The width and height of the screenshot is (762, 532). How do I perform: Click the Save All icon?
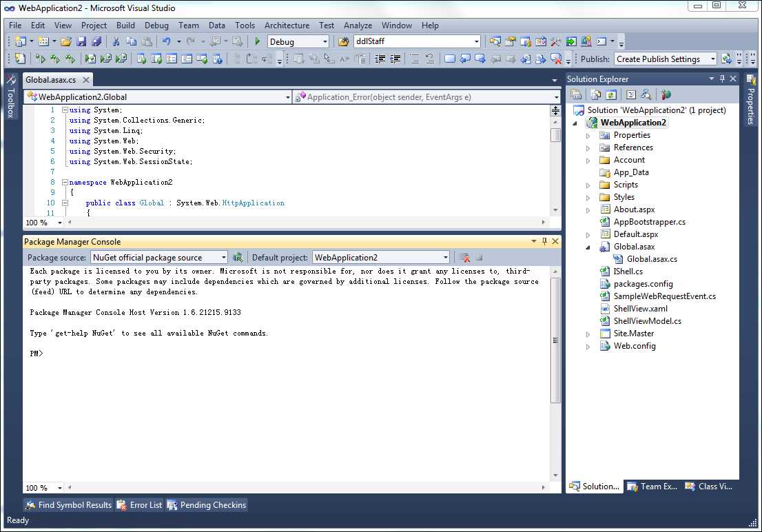pos(96,42)
